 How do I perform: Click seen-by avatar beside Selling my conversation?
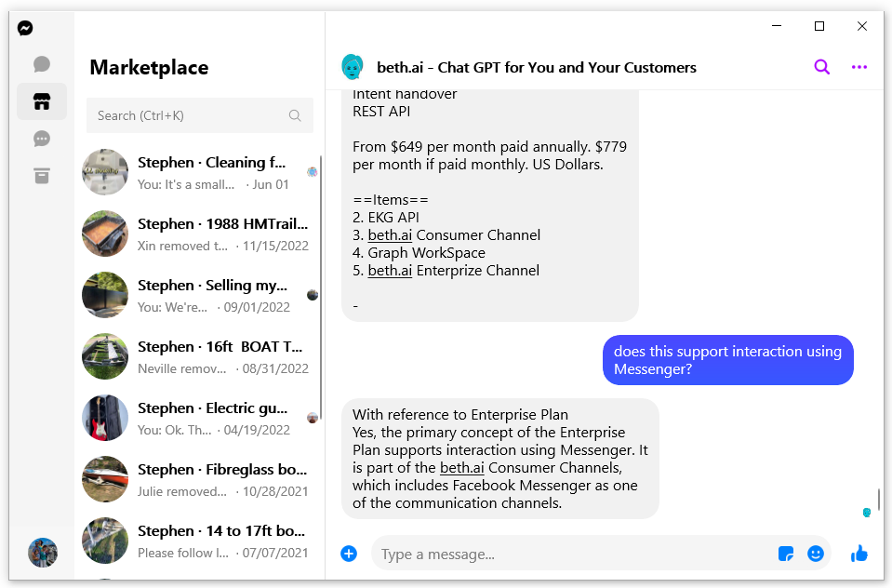(x=313, y=295)
